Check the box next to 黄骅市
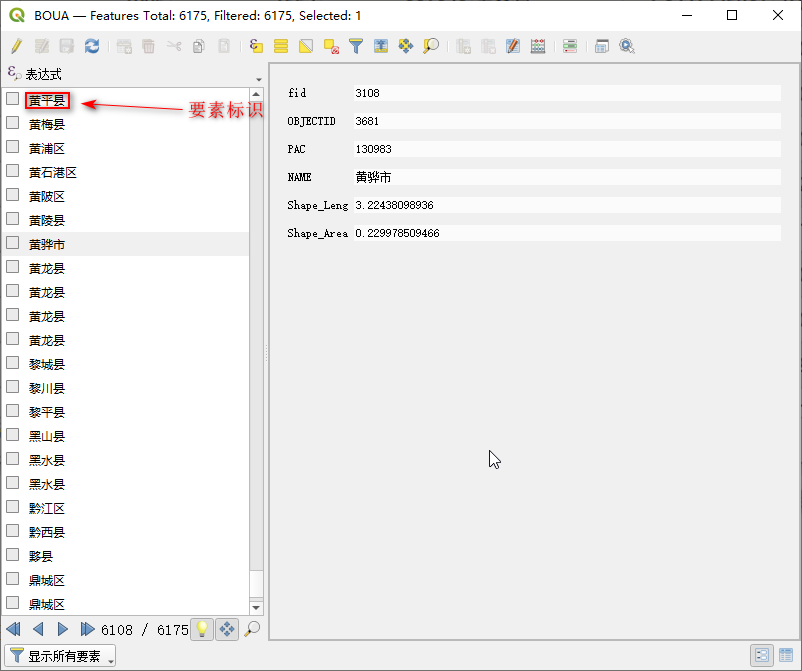 click(13, 243)
